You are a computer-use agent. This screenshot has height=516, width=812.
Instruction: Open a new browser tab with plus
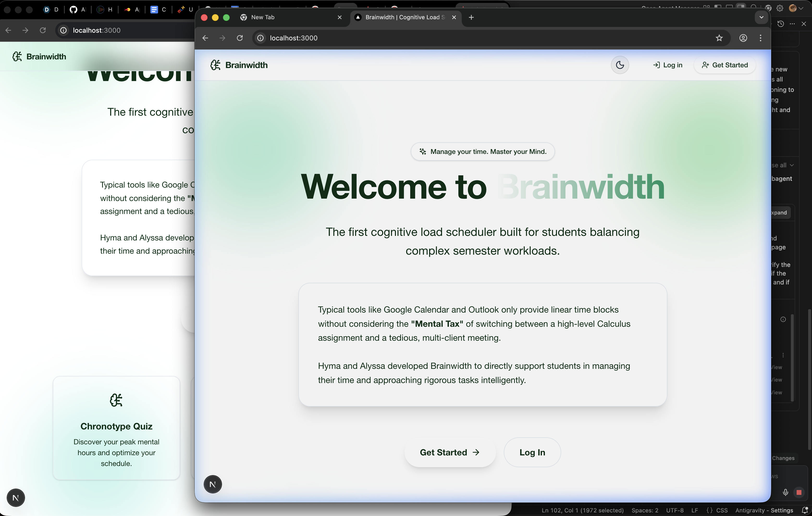[x=471, y=17]
